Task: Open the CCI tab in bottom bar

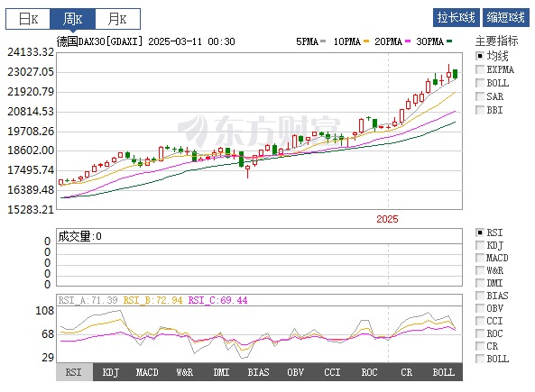Action: pos(332,372)
